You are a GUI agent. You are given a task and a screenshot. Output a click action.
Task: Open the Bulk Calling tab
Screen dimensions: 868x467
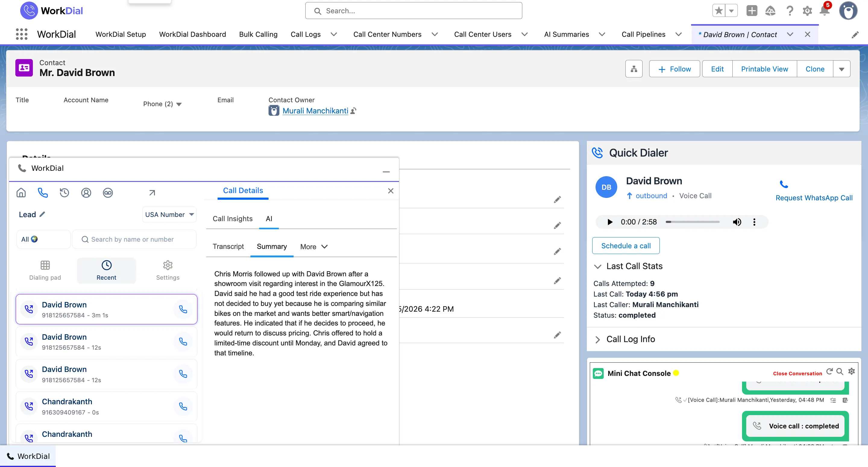pos(258,34)
